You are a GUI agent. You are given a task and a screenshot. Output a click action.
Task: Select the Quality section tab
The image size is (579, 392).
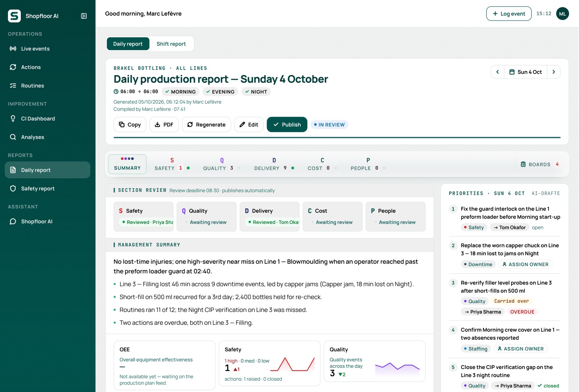[222, 164]
